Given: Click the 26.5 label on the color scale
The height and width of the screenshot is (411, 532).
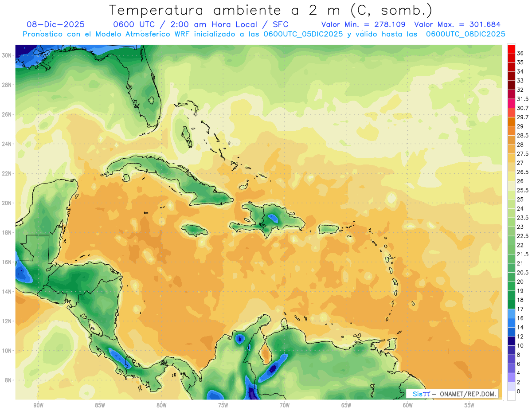Looking at the screenshot, I should [x=523, y=172].
